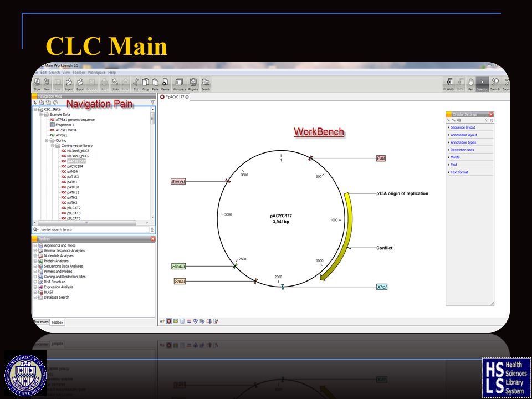Viewport: 532px width, 399px height.
Task: Select Fragments-1 in the navigation tree
Action: (65, 125)
